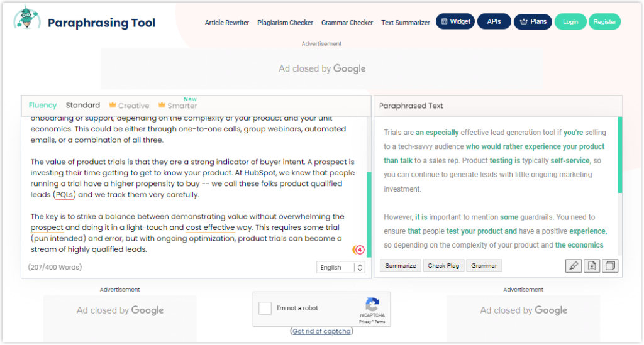Select the Fluency mode tab

point(43,106)
